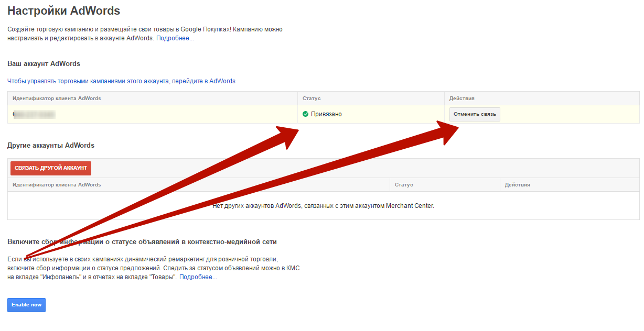Click the 'Отменить связь' button
The image size is (644, 331).
[x=475, y=114]
